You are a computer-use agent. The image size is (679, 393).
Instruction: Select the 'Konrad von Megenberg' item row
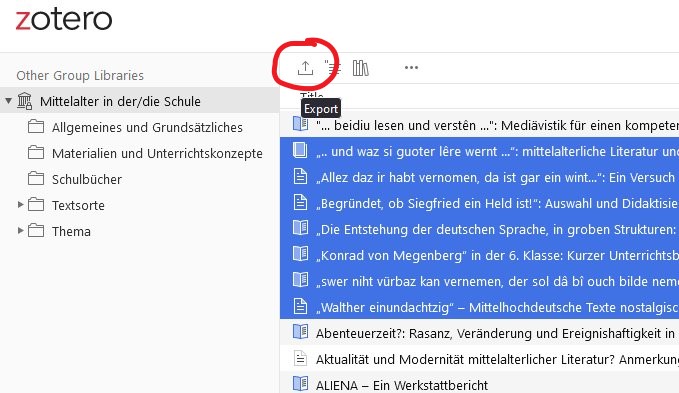pos(479,254)
